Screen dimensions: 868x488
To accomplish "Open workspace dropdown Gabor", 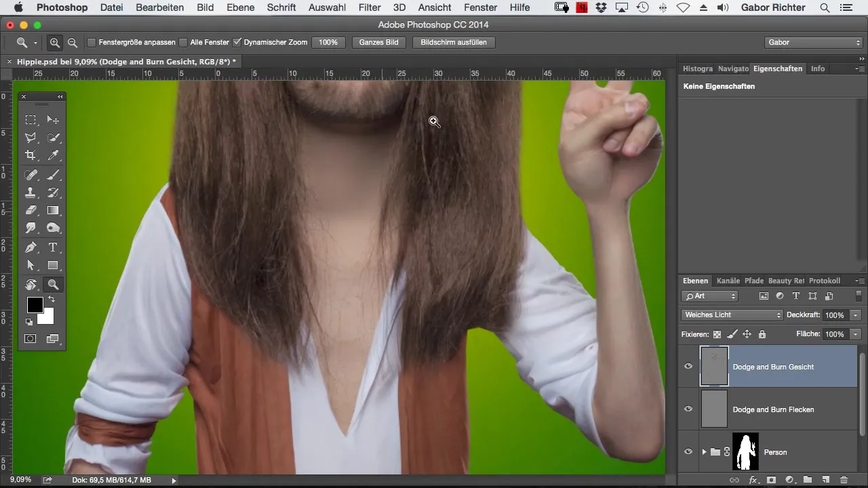I will point(812,42).
